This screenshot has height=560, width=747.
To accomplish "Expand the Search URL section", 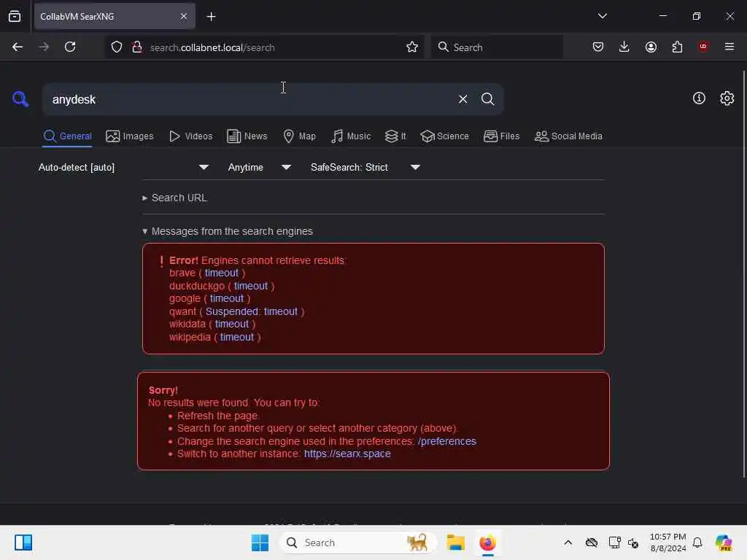I will pyautogui.click(x=175, y=198).
